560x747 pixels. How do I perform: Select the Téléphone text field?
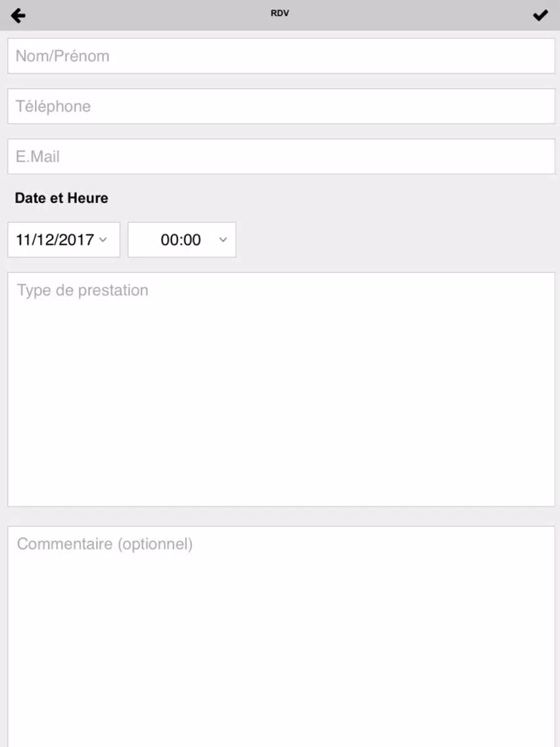click(281, 107)
